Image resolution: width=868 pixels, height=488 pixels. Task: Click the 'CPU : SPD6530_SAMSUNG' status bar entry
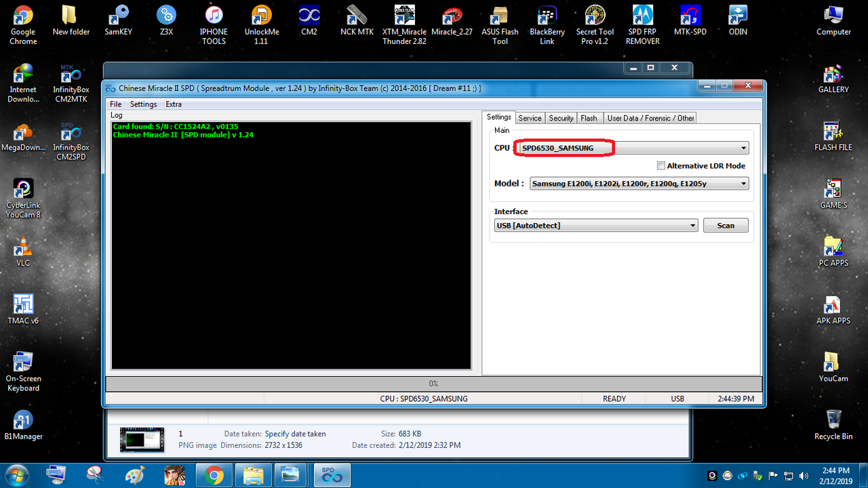point(423,399)
